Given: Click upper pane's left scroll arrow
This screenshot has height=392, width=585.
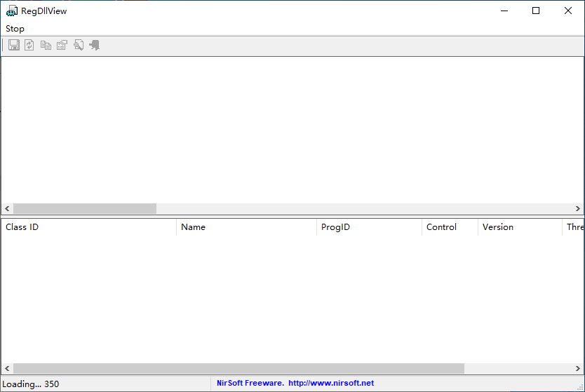Looking at the screenshot, I should (7, 209).
